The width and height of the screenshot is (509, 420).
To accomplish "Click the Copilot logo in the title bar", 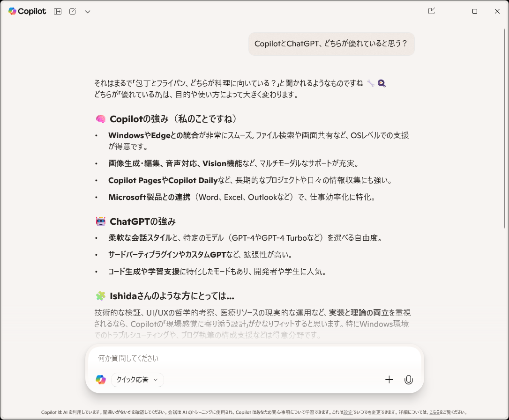I will (11, 11).
